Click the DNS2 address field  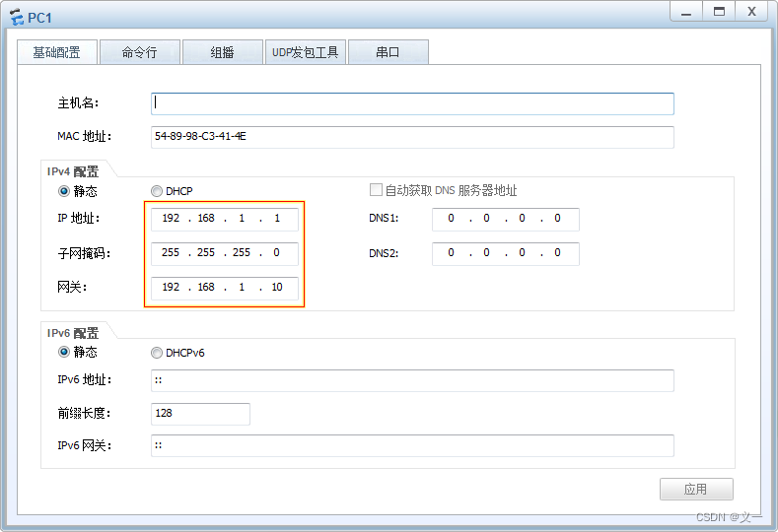point(506,253)
